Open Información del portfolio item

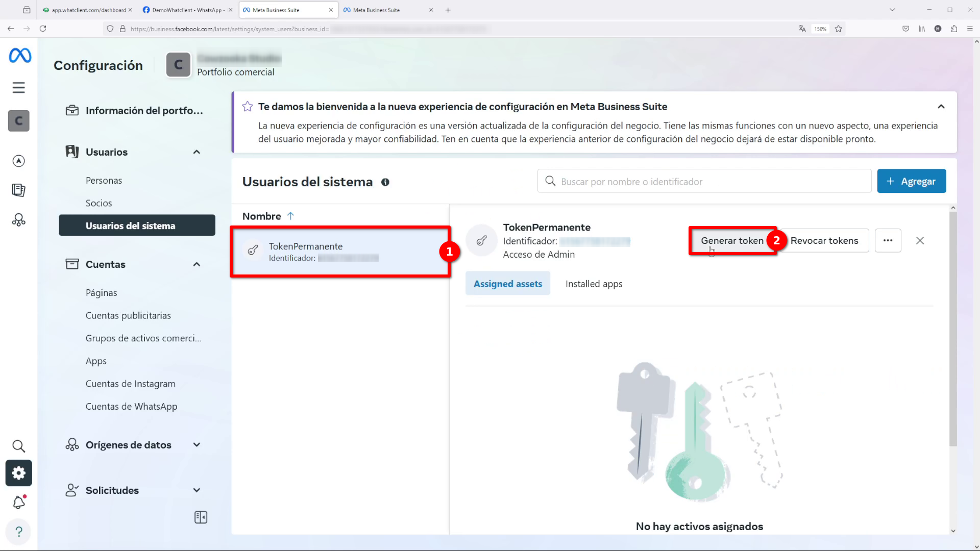point(136,111)
